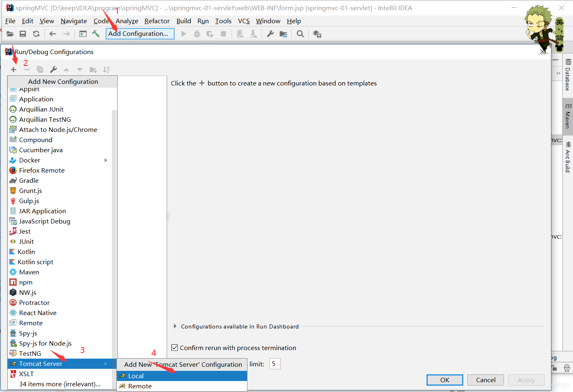
Task: Click the minus Remove Configuration icon
Action: point(27,70)
